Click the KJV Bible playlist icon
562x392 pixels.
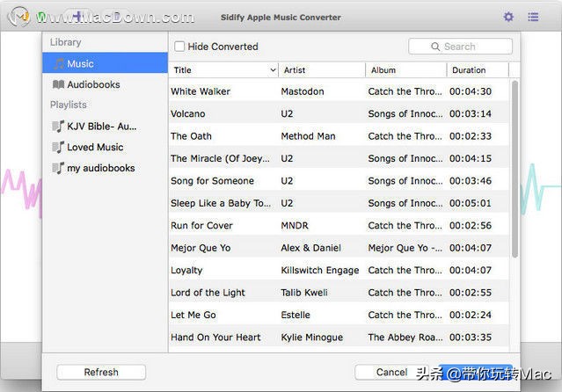[58, 127]
